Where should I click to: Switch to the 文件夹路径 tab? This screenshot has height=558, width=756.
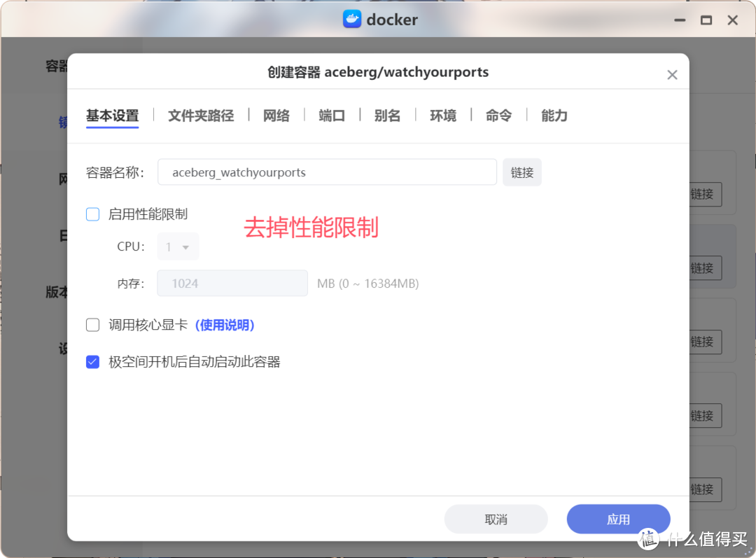201,116
